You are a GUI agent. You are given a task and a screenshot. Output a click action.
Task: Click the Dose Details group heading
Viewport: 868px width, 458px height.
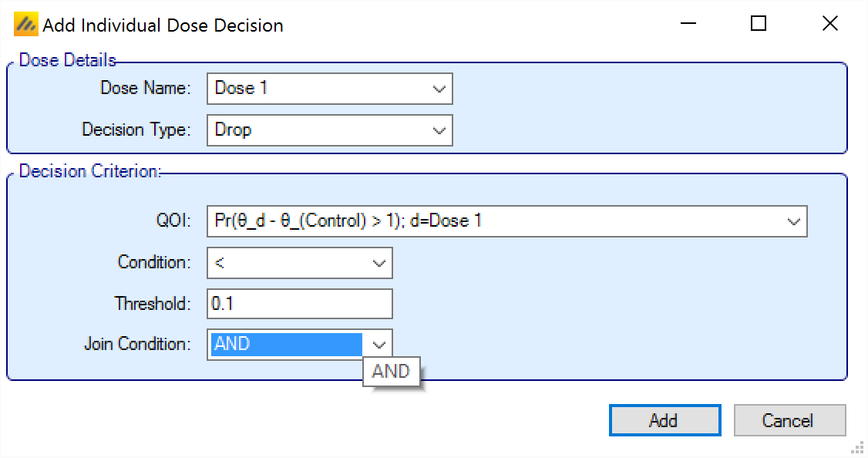67,60
